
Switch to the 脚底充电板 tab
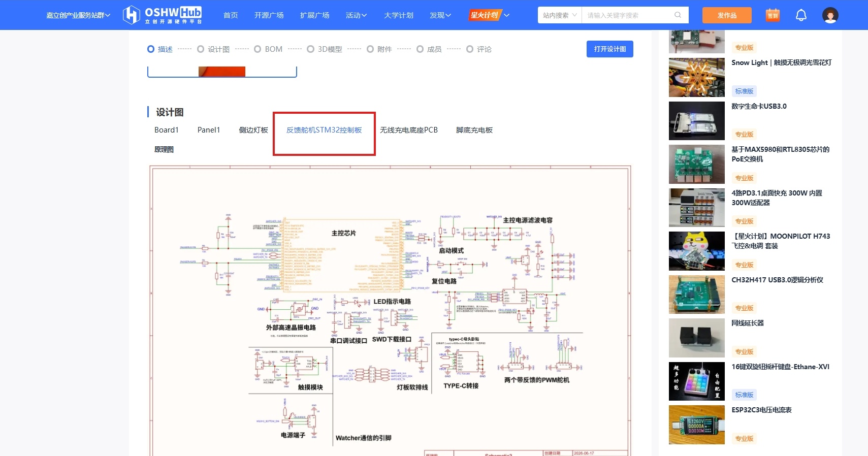474,130
